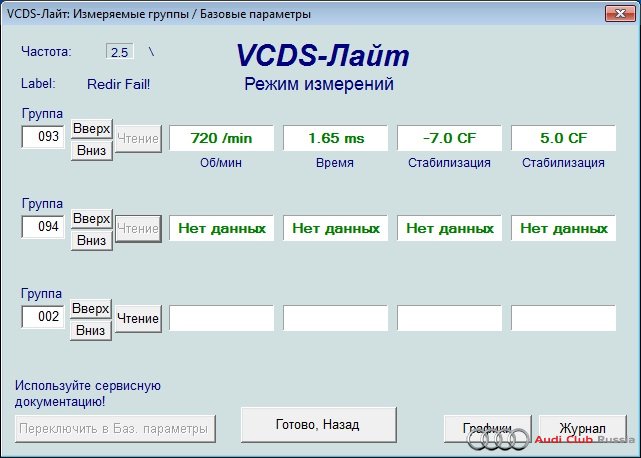The height and width of the screenshot is (458, 641).
Task: Focus the group number field 093
Action: pos(43,137)
